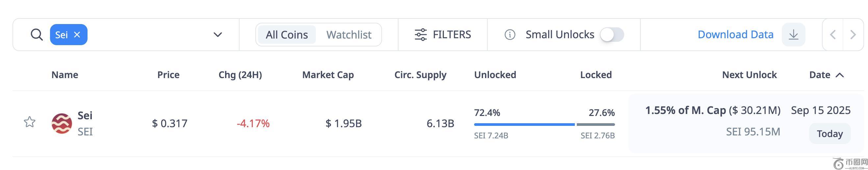Remove the Sei search filter chip
The image size is (868, 170).
(77, 34)
